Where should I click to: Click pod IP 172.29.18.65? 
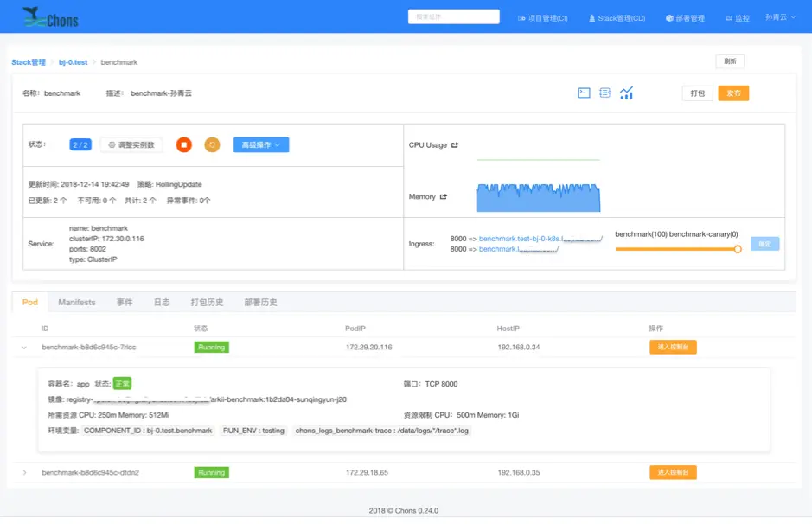tap(367, 473)
